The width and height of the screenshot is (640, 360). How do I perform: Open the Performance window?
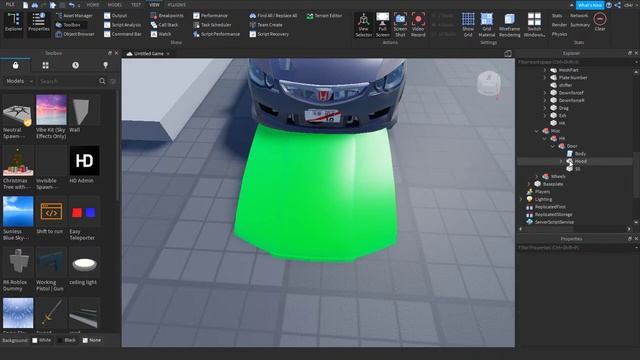pos(210,16)
